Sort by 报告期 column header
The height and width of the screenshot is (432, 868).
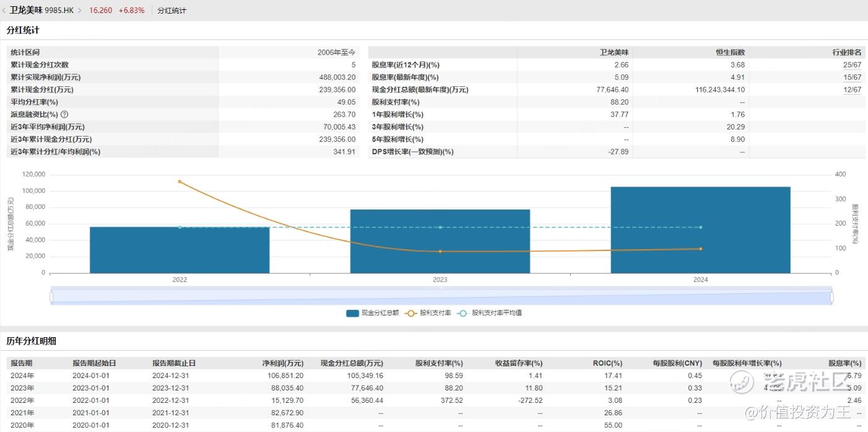coord(22,363)
